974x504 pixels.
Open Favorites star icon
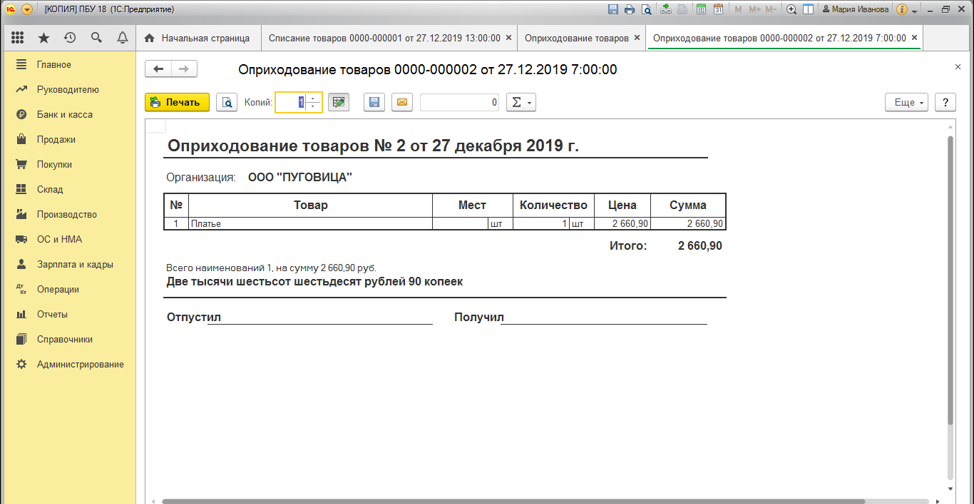coord(43,38)
